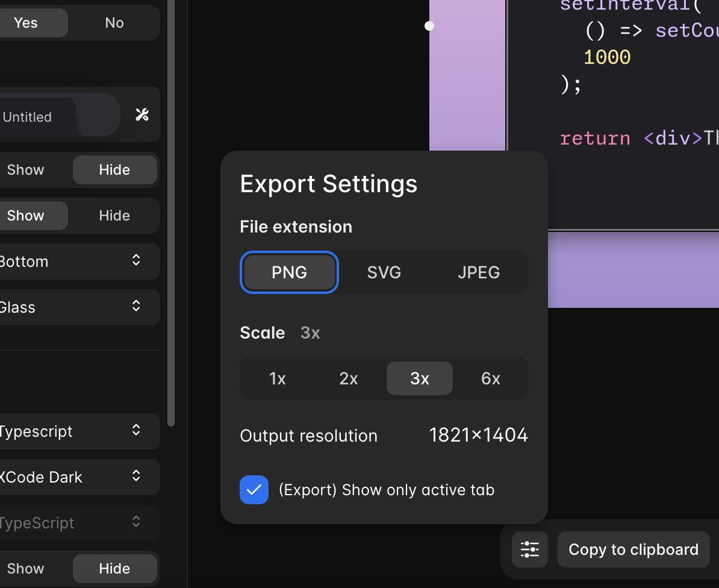This screenshot has width=719, height=588.
Task: Set export scale to 1x
Action: tap(278, 378)
